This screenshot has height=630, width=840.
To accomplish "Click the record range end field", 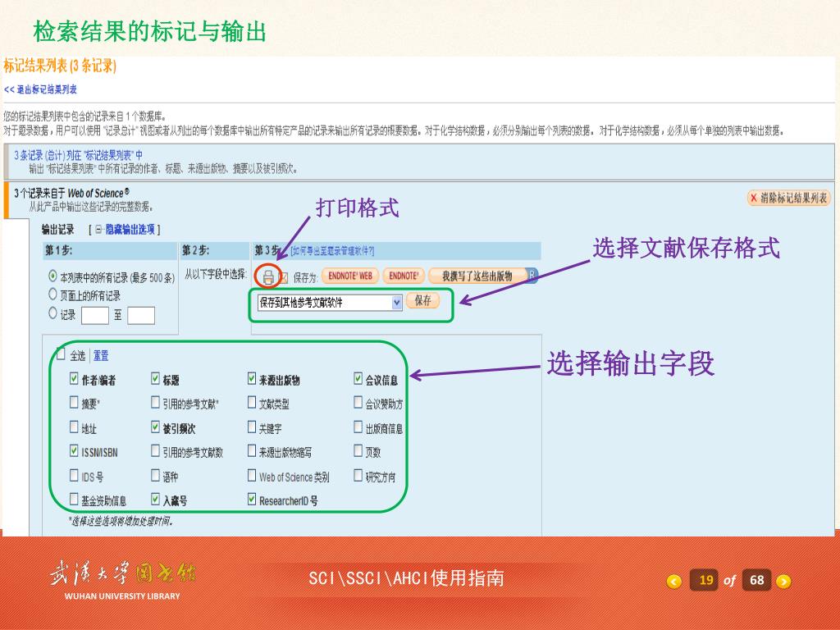I will pos(141,316).
